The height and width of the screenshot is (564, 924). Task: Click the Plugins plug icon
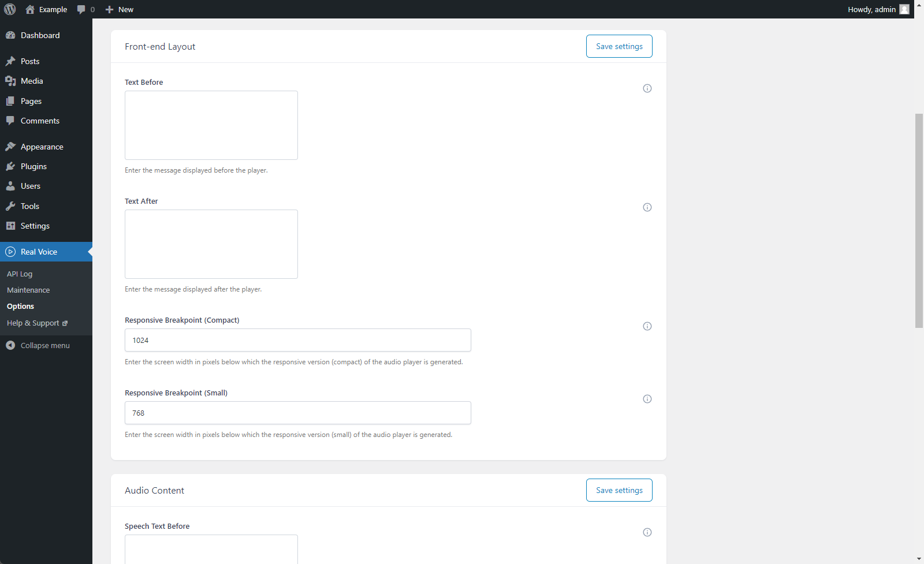(x=10, y=166)
